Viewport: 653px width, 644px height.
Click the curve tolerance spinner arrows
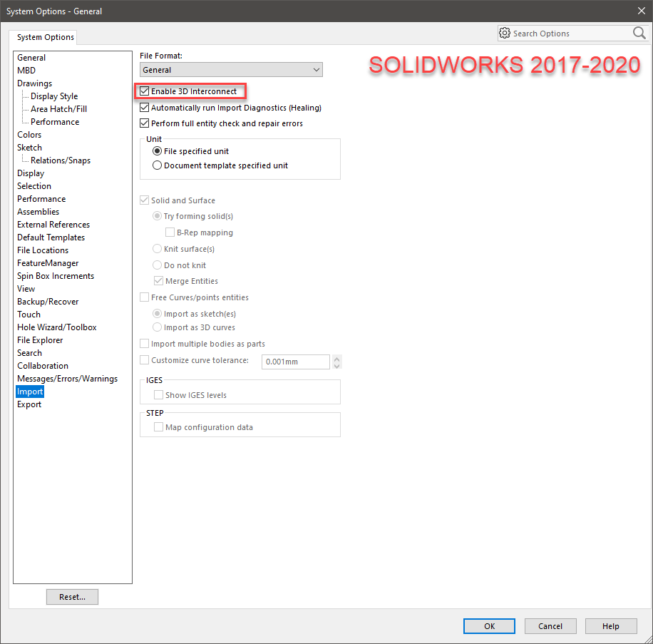[x=337, y=362]
